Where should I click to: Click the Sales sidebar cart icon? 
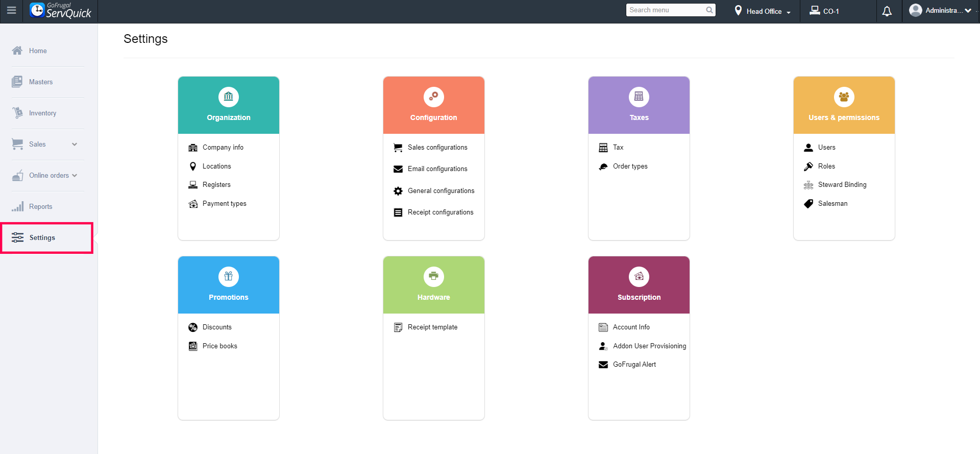[x=17, y=144]
